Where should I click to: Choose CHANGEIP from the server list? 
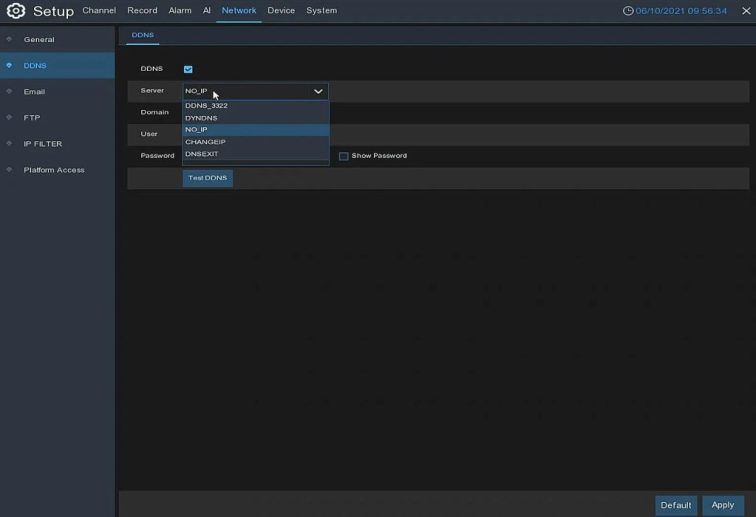(x=256, y=142)
